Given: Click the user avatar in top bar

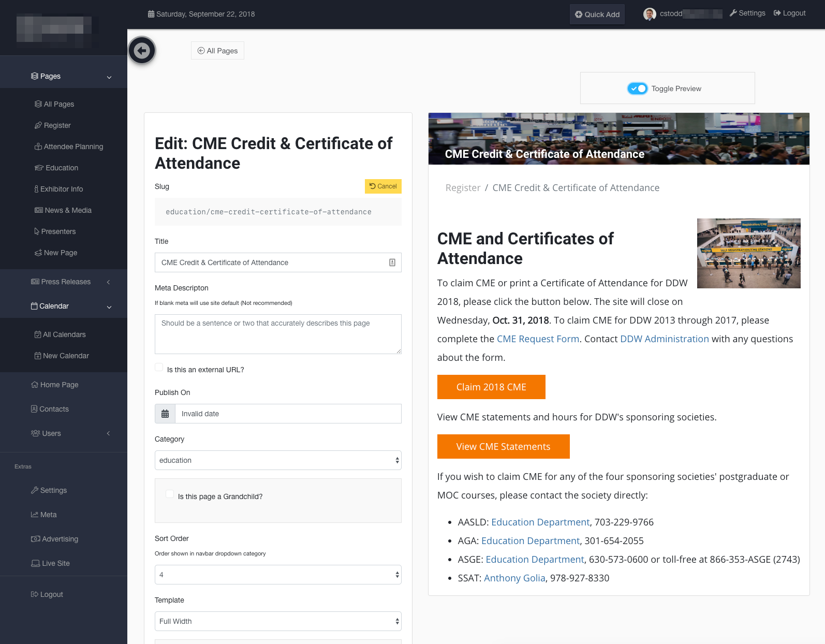Looking at the screenshot, I should click(x=650, y=14).
